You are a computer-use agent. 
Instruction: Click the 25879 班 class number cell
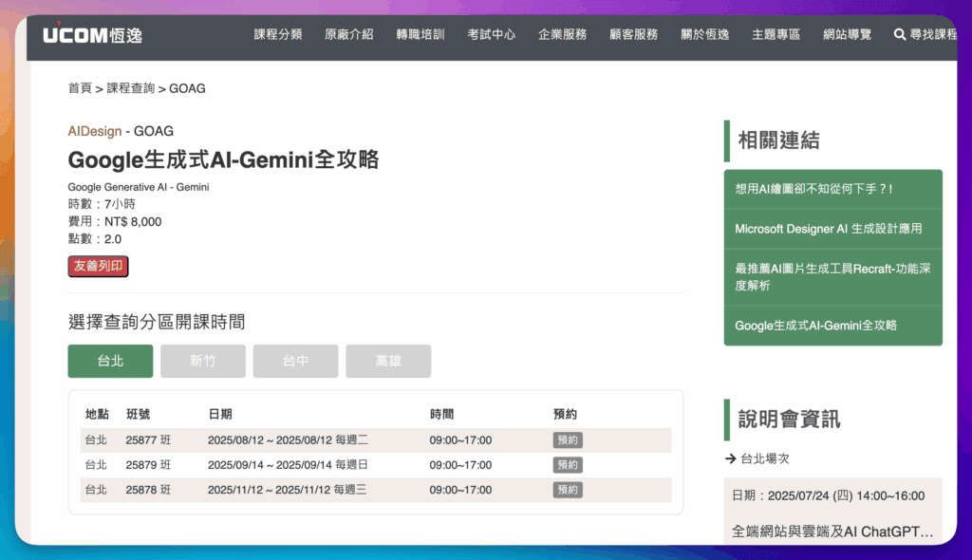tap(148, 465)
